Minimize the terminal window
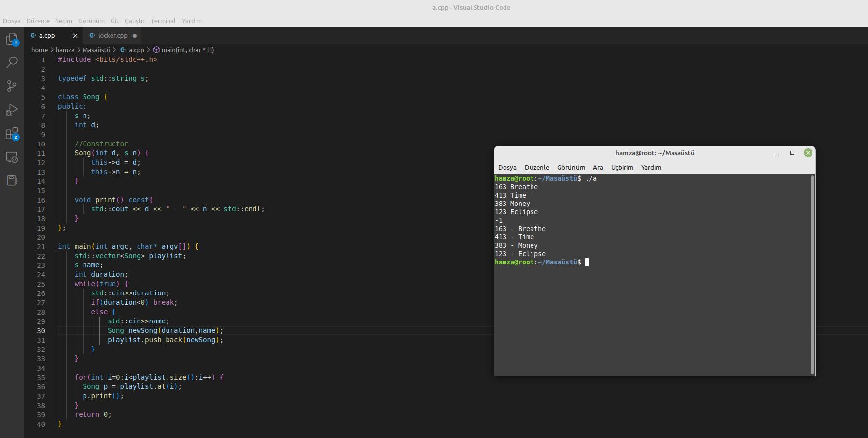This screenshot has height=438, width=868. point(777,153)
